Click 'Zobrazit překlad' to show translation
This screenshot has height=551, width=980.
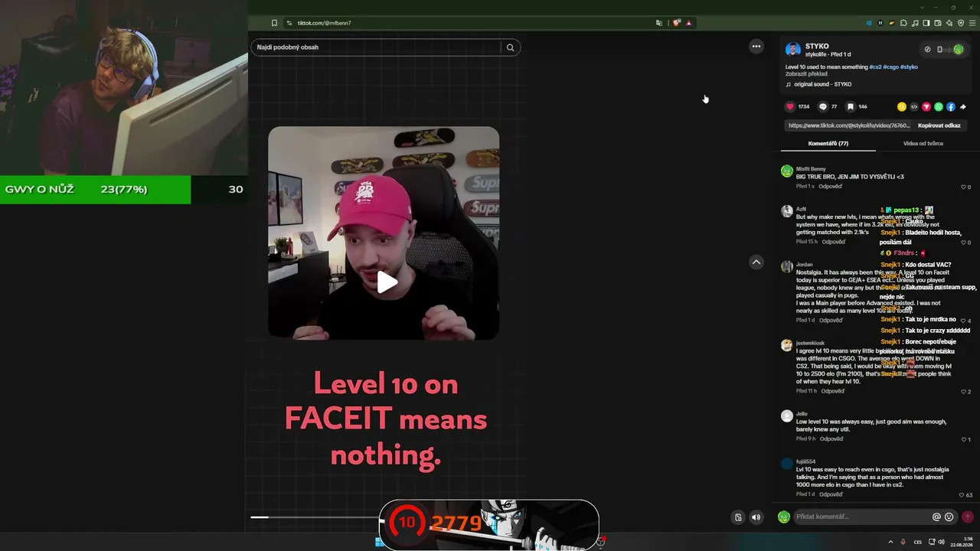806,74
